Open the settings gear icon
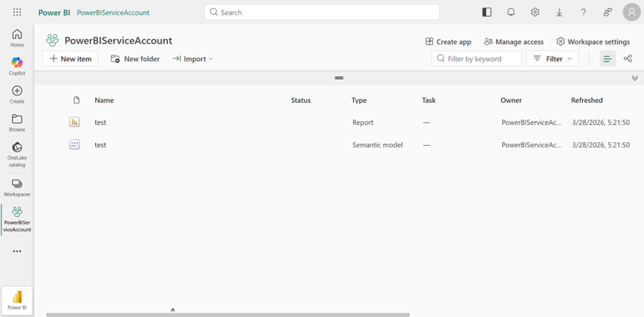The height and width of the screenshot is (317, 644). (535, 12)
